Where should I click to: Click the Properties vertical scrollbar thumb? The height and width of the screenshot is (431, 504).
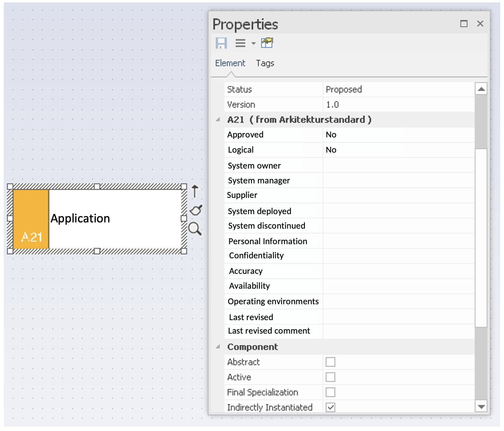[481, 238]
